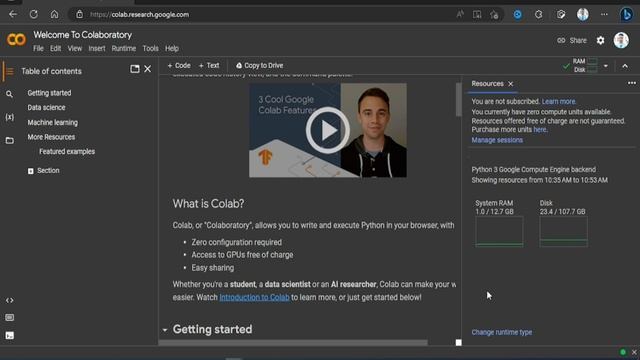Close the Table of contents panel
The height and width of the screenshot is (360, 640).
(x=147, y=69)
